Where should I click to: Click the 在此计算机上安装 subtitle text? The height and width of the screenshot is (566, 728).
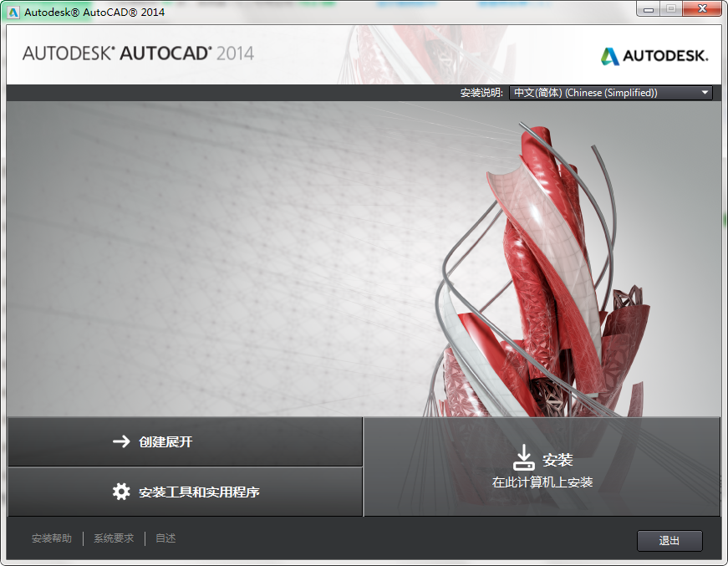pyautogui.click(x=544, y=483)
